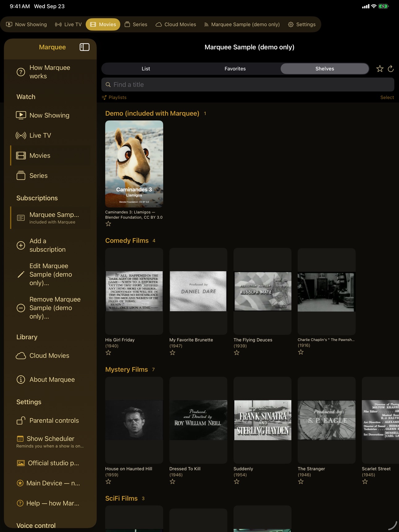The height and width of the screenshot is (532, 399).
Task: Open Mystery Films shelf heading
Action: [127, 370]
